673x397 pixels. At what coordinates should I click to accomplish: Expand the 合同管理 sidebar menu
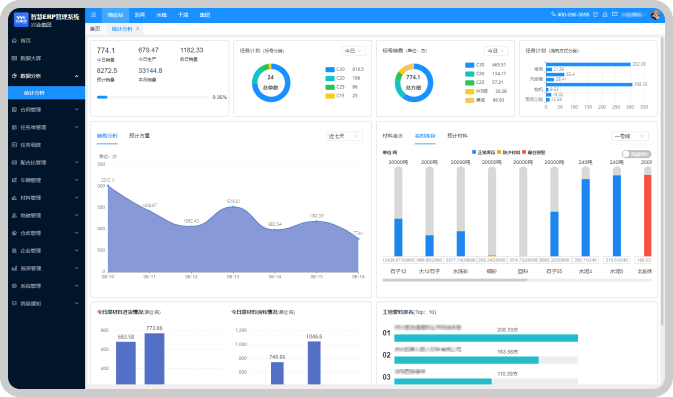46,109
